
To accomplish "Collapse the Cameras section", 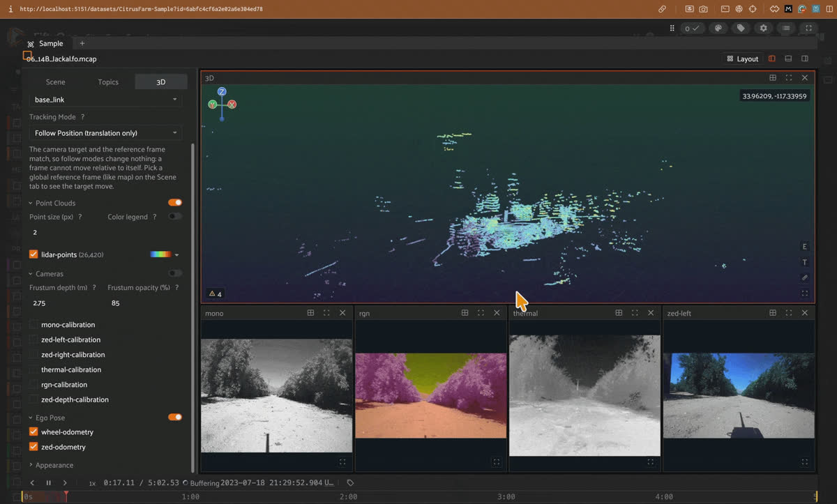I will click(x=31, y=274).
